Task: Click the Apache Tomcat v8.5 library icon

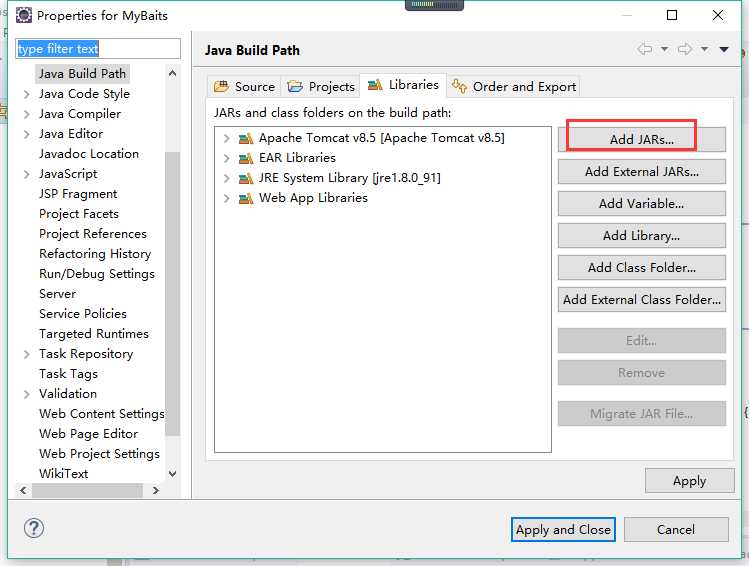Action: tap(246, 139)
